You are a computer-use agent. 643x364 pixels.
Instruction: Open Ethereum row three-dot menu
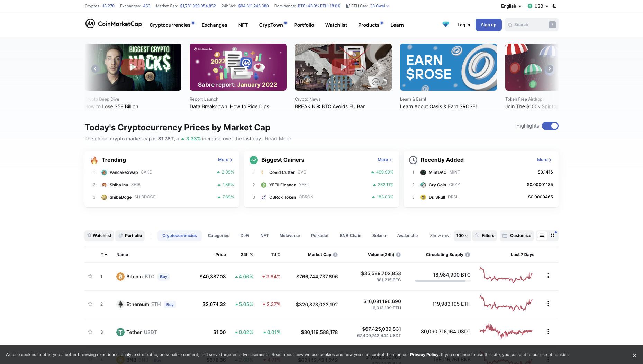(x=548, y=304)
